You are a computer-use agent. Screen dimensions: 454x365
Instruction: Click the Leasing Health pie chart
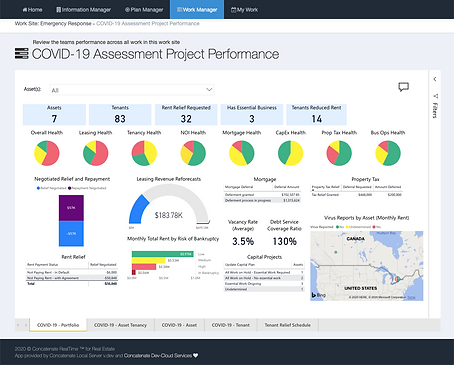[96, 153]
